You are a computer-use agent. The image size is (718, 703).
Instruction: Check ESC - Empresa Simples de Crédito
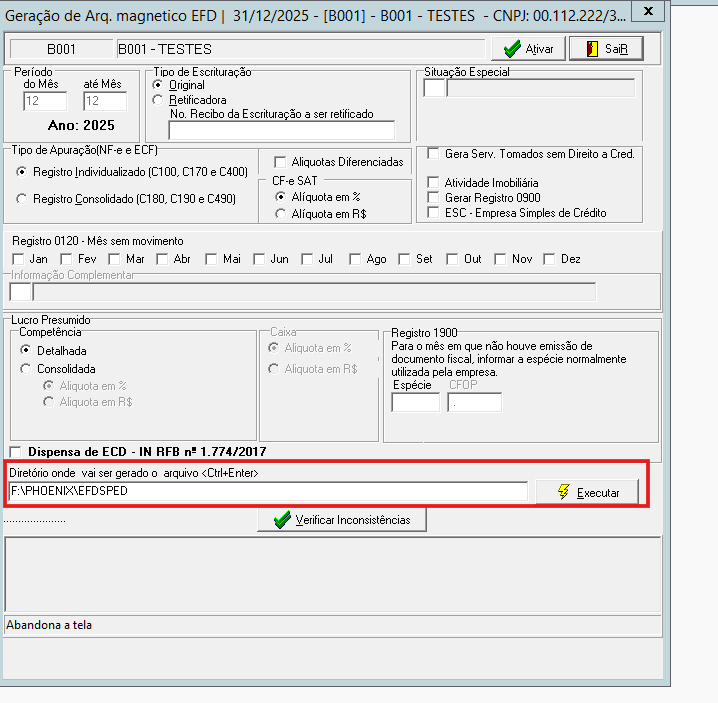[x=433, y=213]
